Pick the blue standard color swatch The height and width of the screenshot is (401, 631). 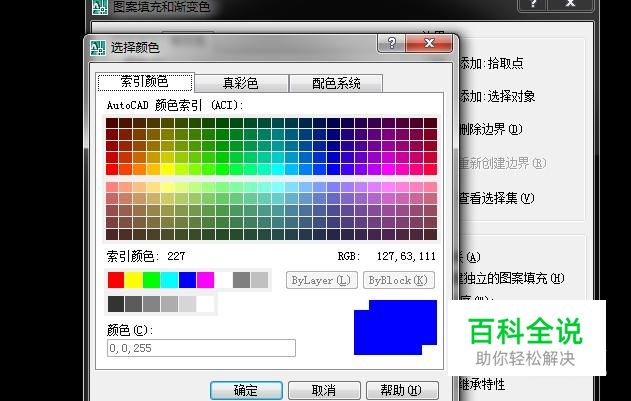click(188, 280)
